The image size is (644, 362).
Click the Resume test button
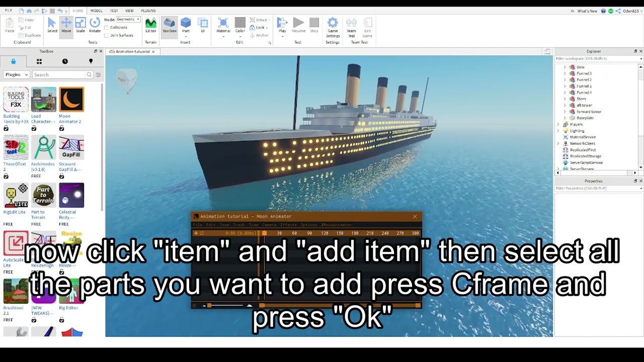tap(298, 25)
